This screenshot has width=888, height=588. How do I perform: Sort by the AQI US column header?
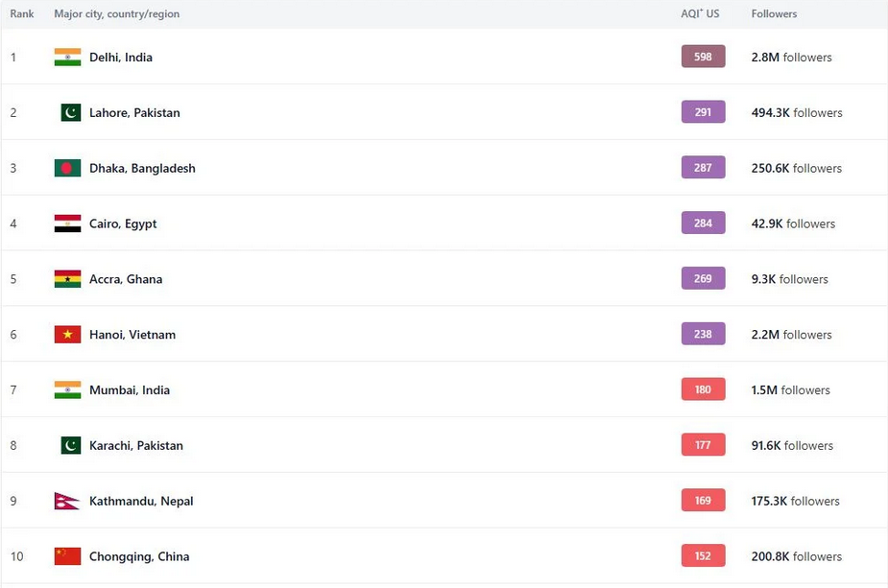click(x=700, y=13)
